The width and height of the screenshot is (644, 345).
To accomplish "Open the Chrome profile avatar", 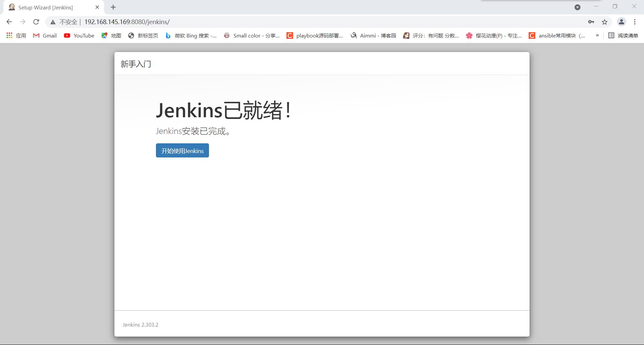I will pos(622,22).
